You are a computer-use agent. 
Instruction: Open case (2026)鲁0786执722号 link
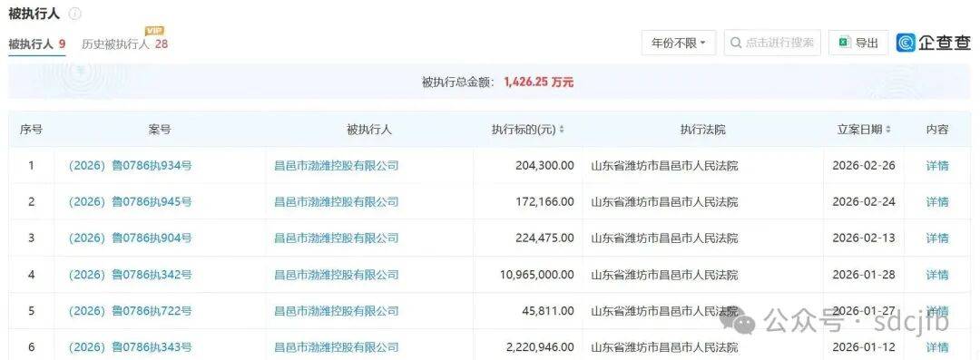tap(130, 311)
